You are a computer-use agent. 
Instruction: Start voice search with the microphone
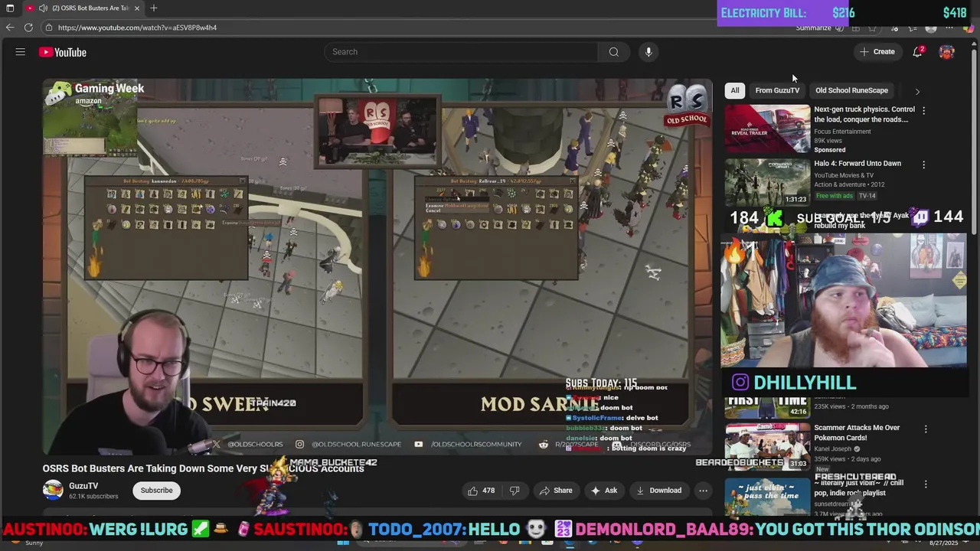(648, 52)
